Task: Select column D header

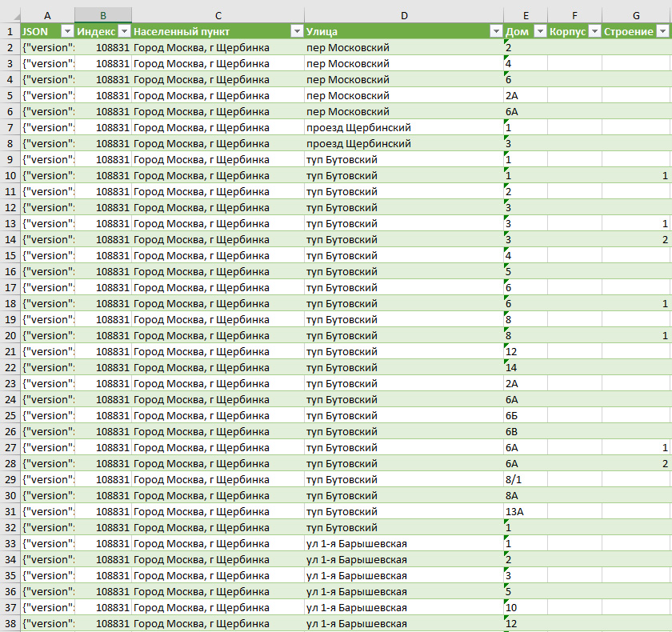Action: 403,15
